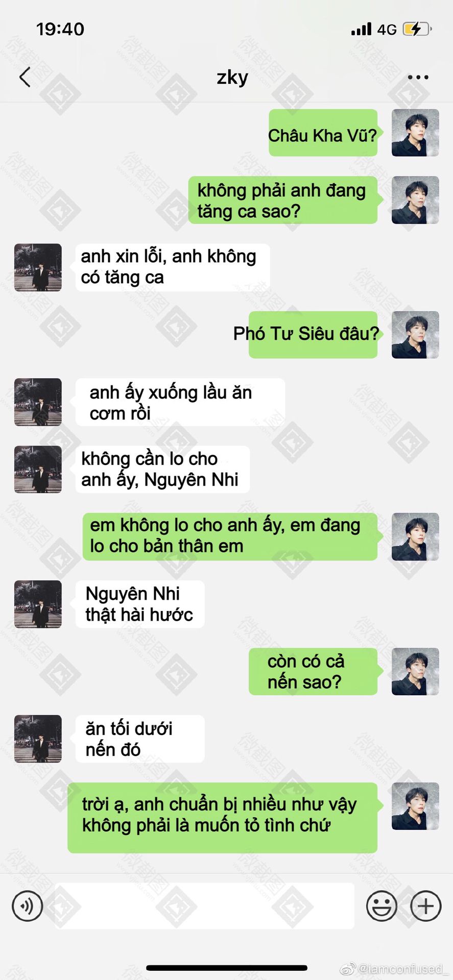Tap the plus attachments button
Viewport: 453px width, 980px height.
click(x=425, y=906)
